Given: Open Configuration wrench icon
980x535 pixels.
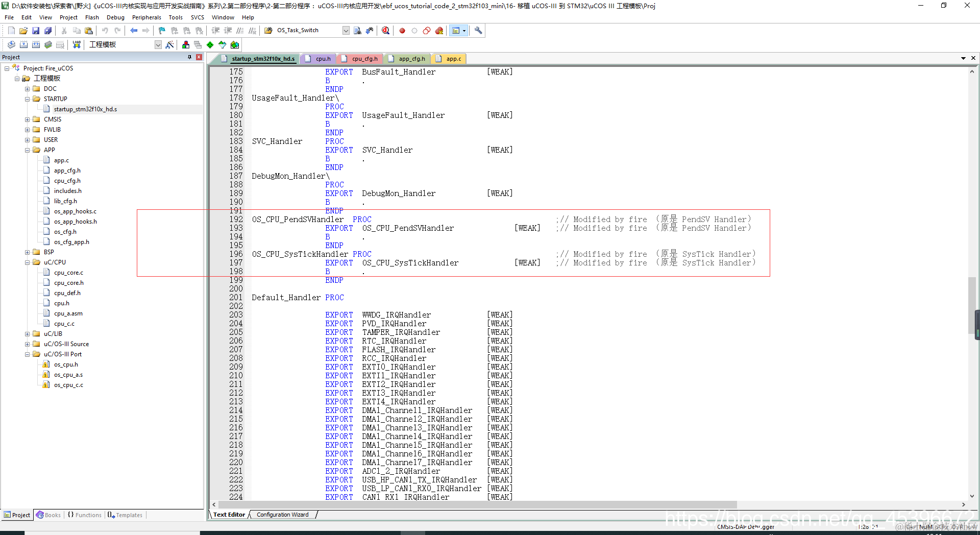Looking at the screenshot, I should click(478, 31).
